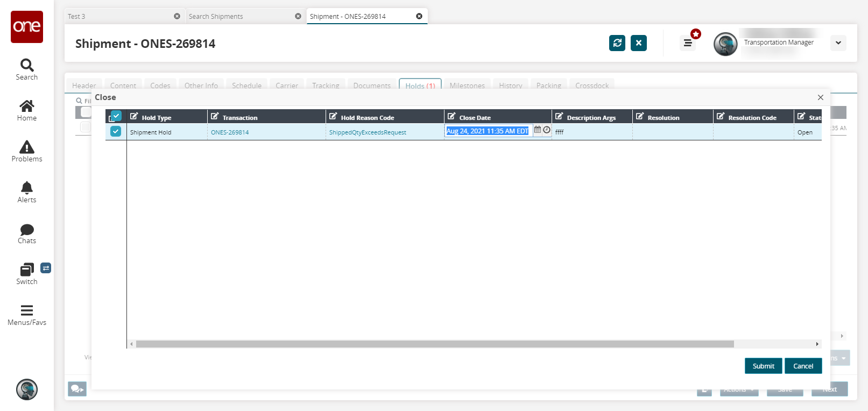This screenshot has height=411, width=868.
Task: Click the Transportation Manager profile avatar
Action: (x=725, y=44)
